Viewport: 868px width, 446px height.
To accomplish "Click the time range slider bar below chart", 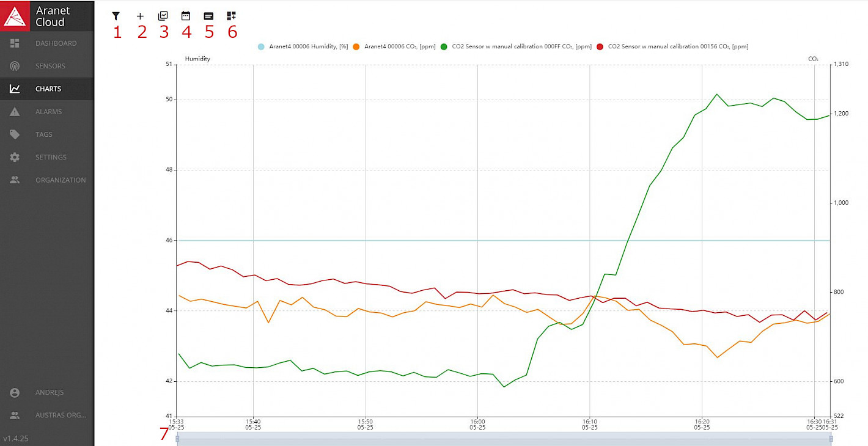I will pos(504,439).
